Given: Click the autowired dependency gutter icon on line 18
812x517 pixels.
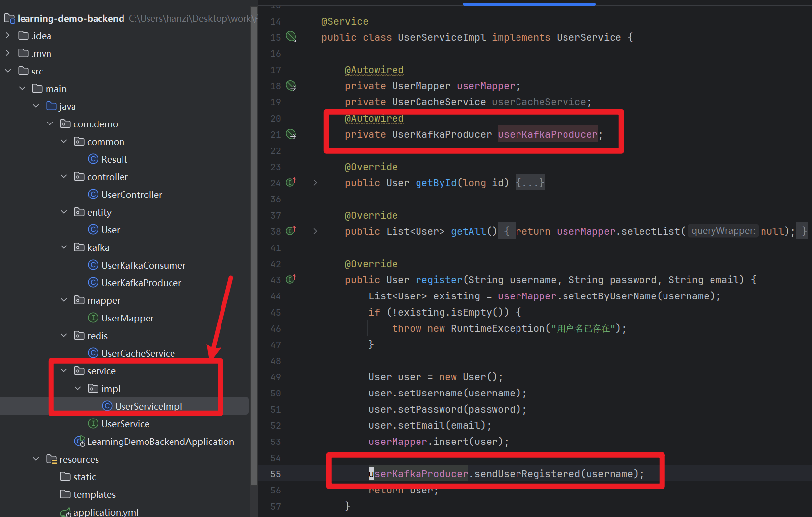Looking at the screenshot, I should (291, 86).
